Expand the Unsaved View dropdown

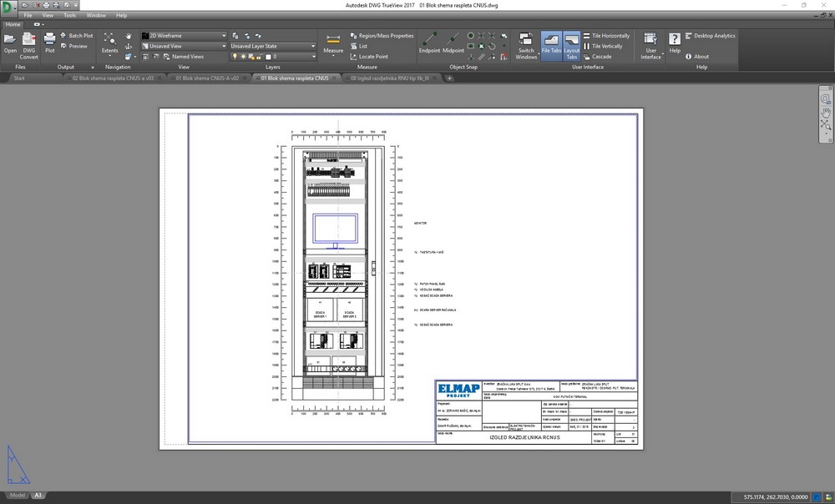click(224, 47)
